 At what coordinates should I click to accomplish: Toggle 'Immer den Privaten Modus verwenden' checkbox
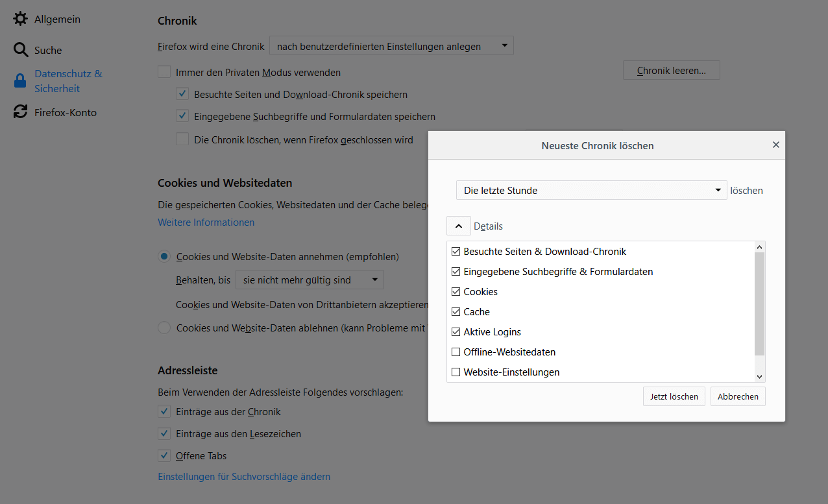[164, 72]
